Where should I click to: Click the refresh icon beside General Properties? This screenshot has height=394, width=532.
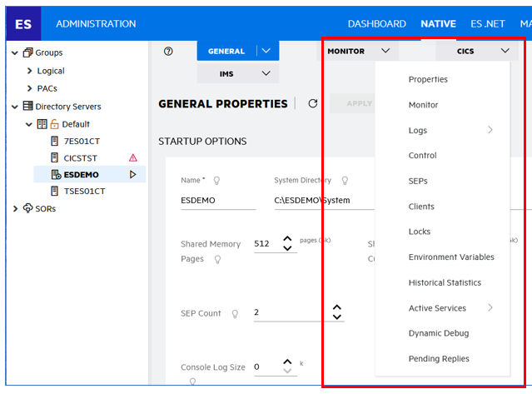[313, 103]
